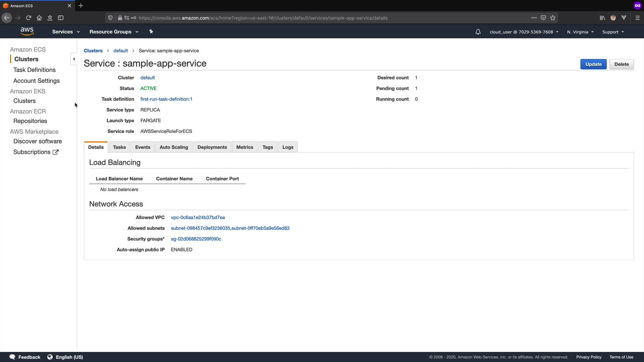Open the browser library icon
Image resolution: width=644 pixels, height=362 pixels.
pyautogui.click(x=602, y=18)
